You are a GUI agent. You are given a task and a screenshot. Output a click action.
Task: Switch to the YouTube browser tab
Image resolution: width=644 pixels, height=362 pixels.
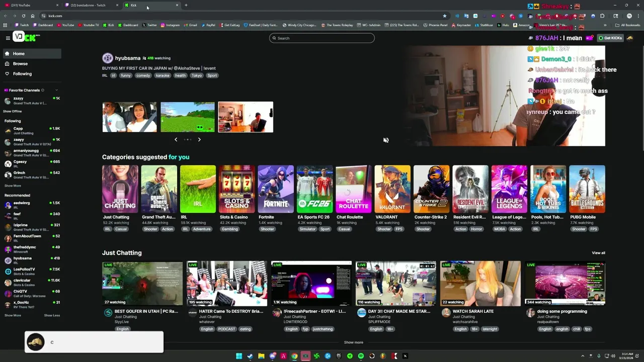point(30,5)
